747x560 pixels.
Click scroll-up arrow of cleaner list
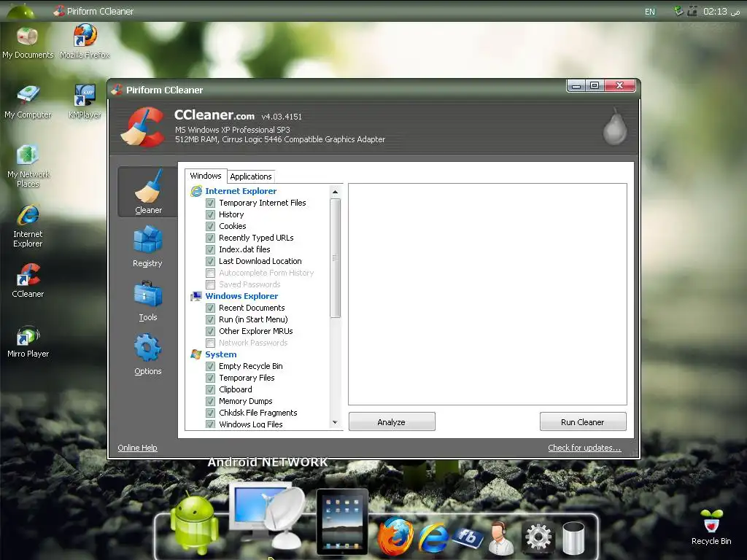click(335, 192)
